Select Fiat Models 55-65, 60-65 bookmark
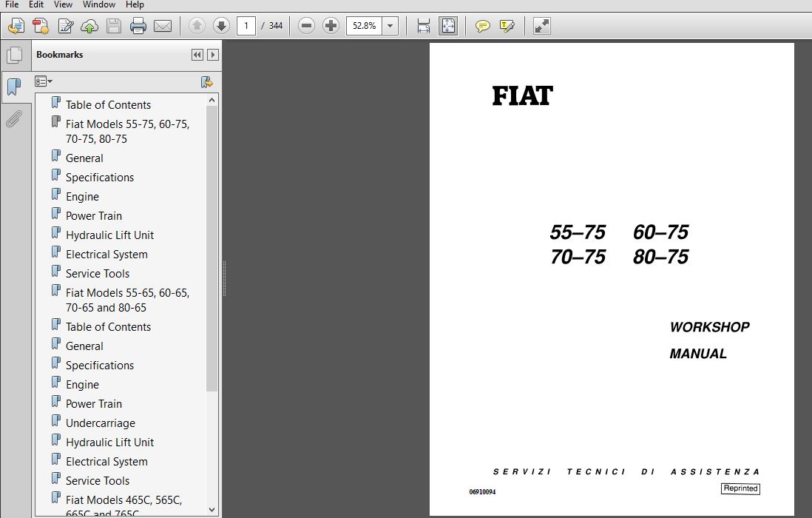Image resolution: width=812 pixels, height=518 pixels. pyautogui.click(x=127, y=300)
